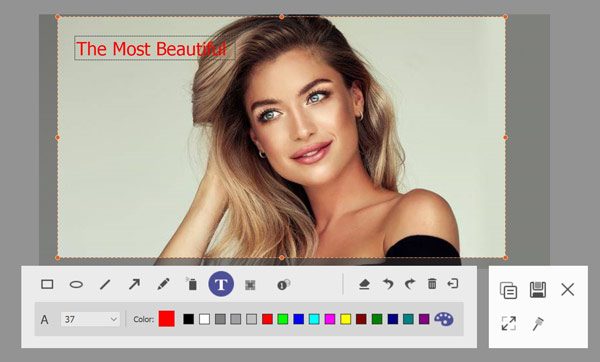Activate the Text tool button

221,284
